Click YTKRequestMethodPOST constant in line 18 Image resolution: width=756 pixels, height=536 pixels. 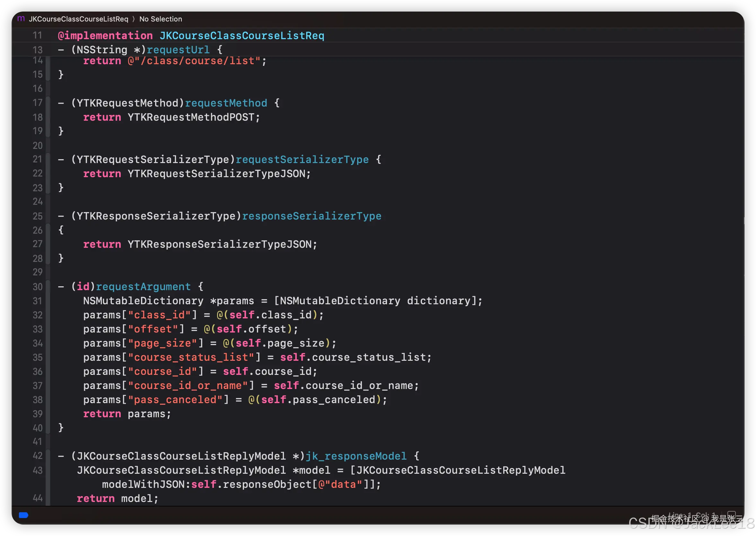(x=191, y=117)
